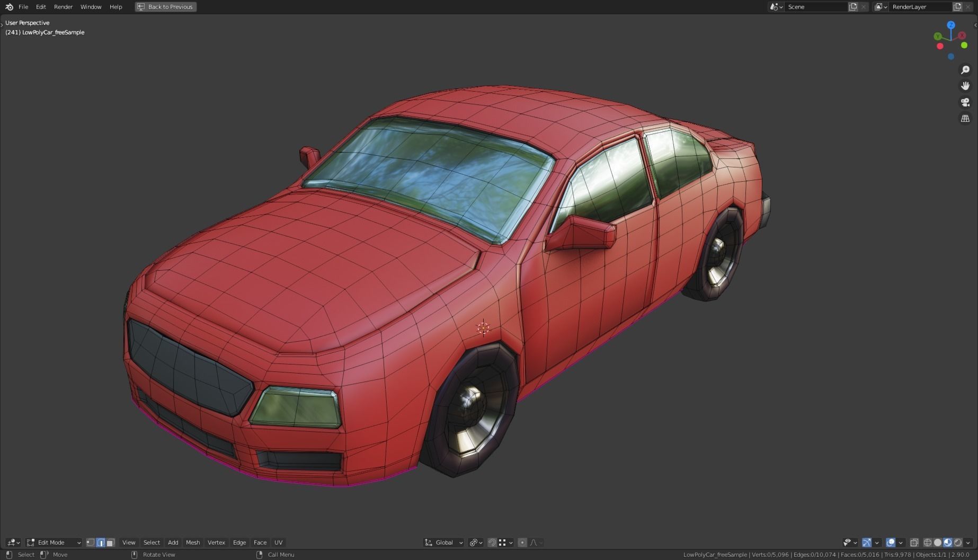Click New Scene copy button beside Scene name
This screenshot has width=978, height=560.
852,7
